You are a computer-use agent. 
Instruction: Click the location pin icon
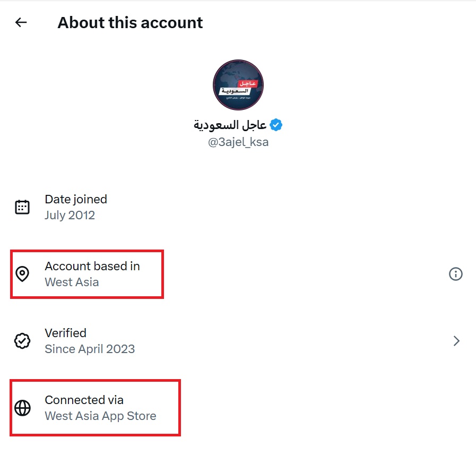click(22, 274)
